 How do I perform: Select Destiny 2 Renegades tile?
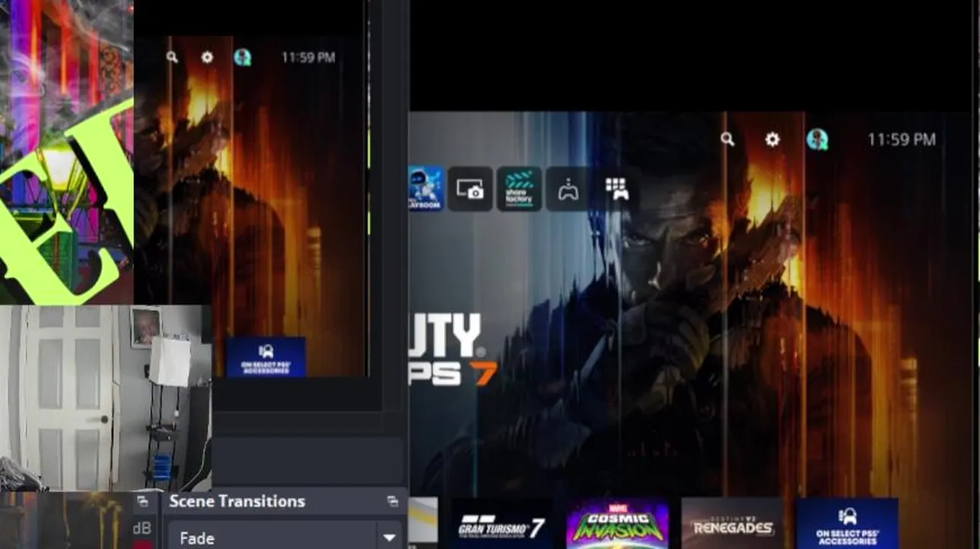pos(732,524)
